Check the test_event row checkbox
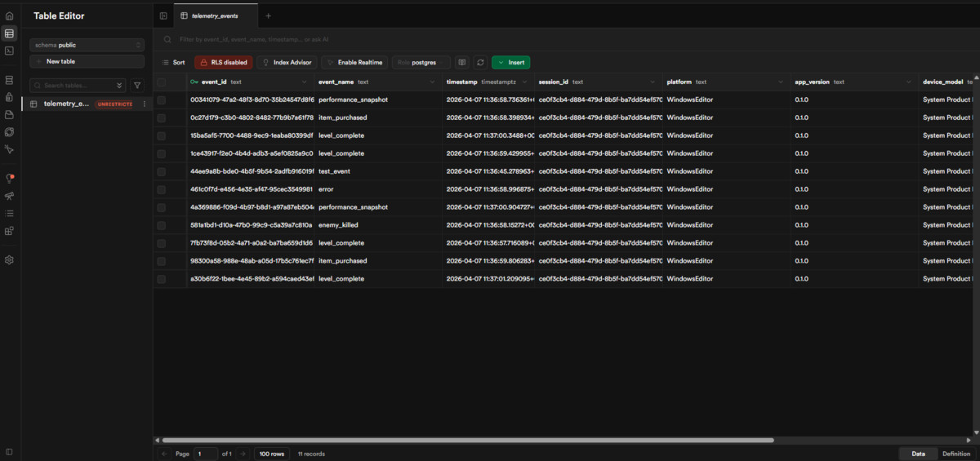980x461 pixels. [162, 171]
